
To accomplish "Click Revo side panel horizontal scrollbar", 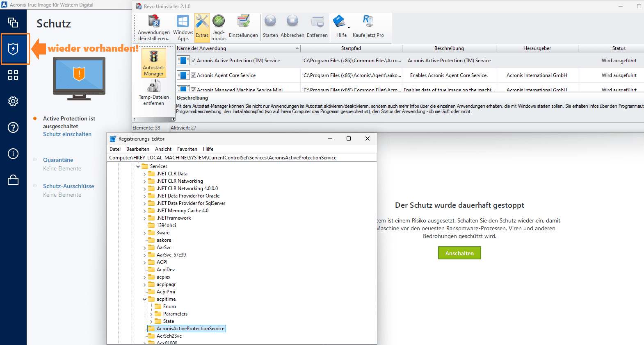I will [x=153, y=119].
